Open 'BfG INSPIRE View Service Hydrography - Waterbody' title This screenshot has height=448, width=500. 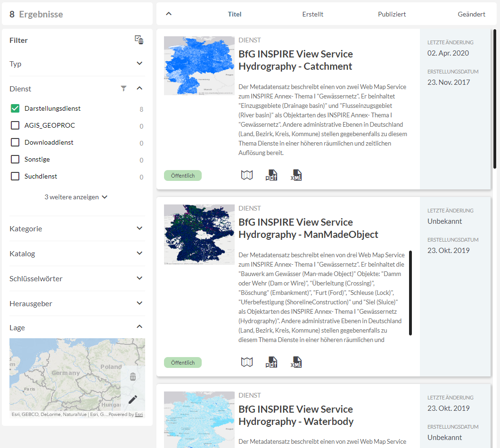[295, 415]
